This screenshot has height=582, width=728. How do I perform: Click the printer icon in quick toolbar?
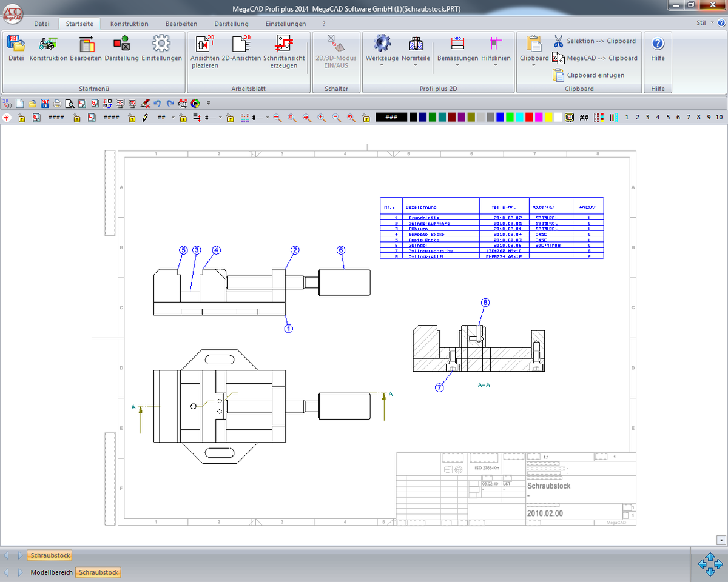point(58,104)
